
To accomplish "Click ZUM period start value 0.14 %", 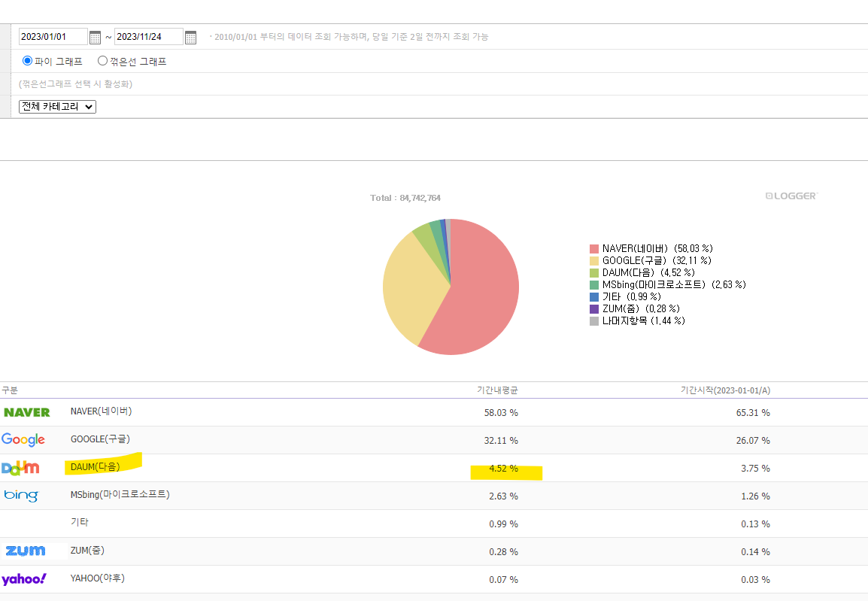I will [756, 552].
